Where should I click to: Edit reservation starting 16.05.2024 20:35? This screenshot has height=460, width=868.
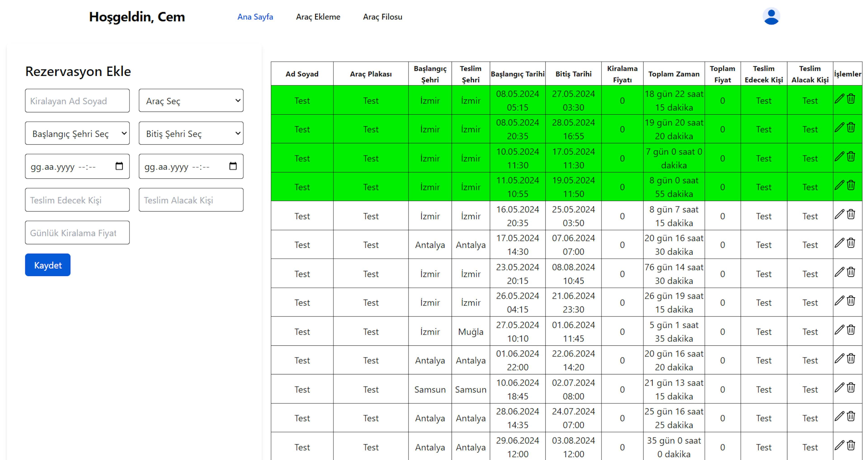(x=839, y=214)
